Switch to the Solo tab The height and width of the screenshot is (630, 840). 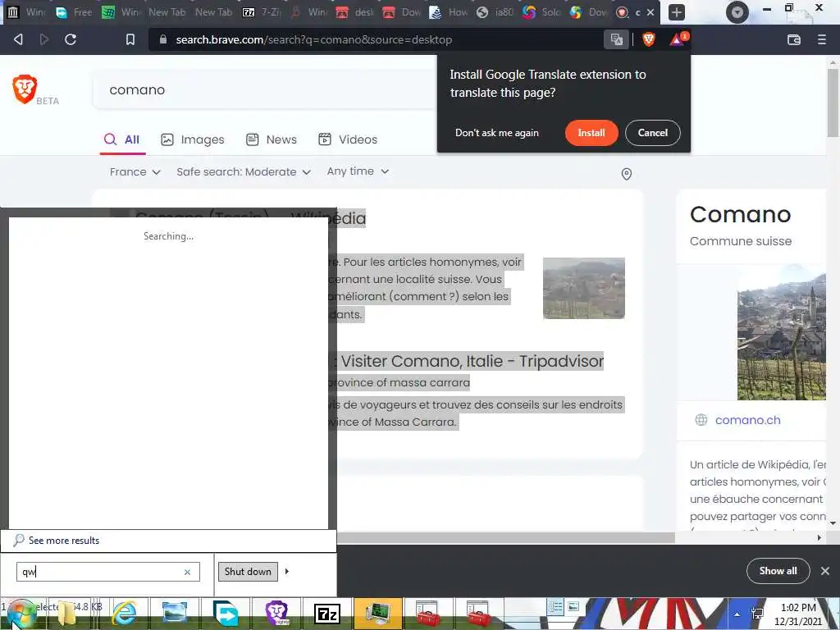coord(542,11)
